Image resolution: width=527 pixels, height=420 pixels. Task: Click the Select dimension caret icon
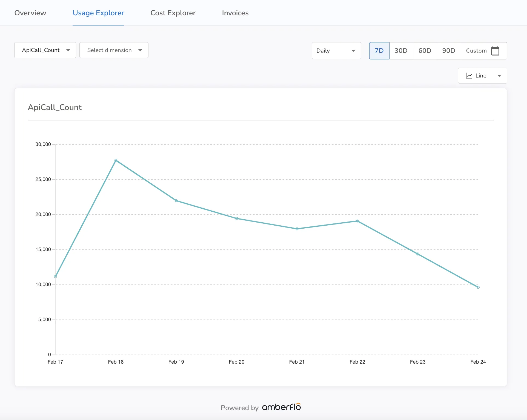coord(140,50)
